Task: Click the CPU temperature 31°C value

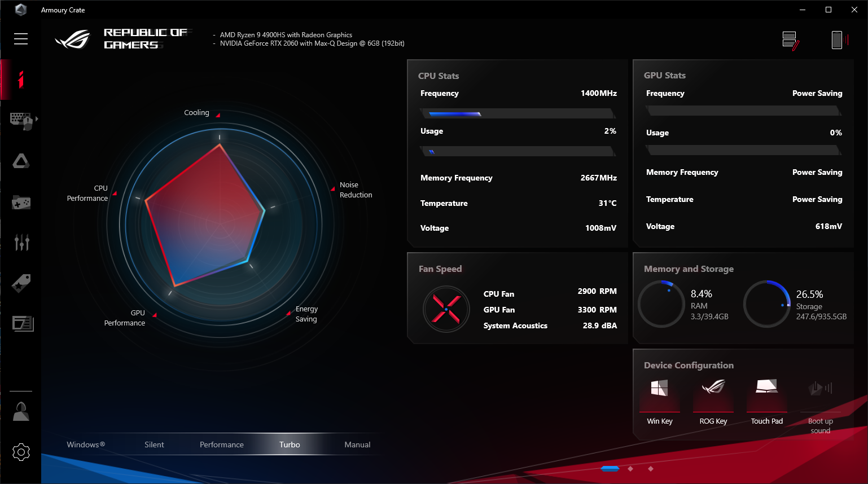Action: click(x=607, y=203)
